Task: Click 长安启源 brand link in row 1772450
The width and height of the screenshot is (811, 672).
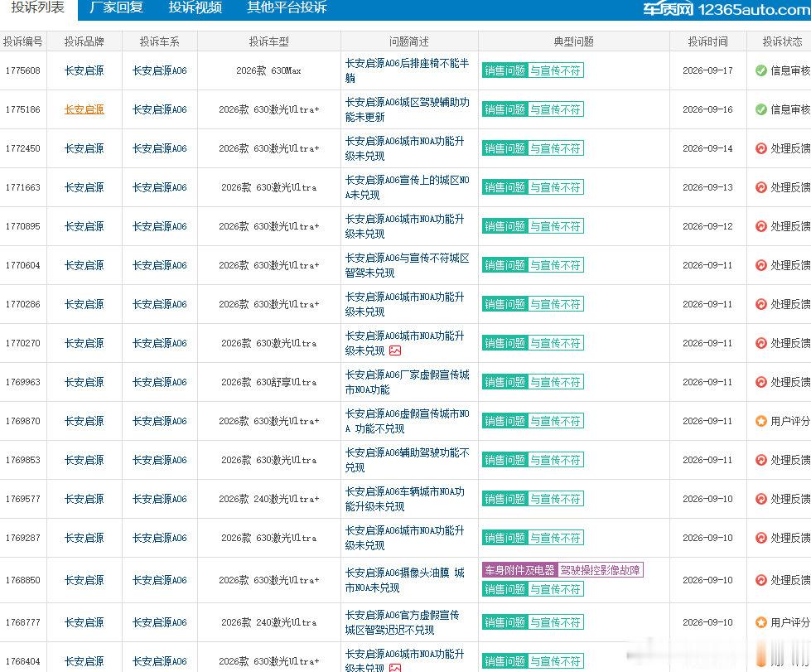Action: (x=84, y=148)
